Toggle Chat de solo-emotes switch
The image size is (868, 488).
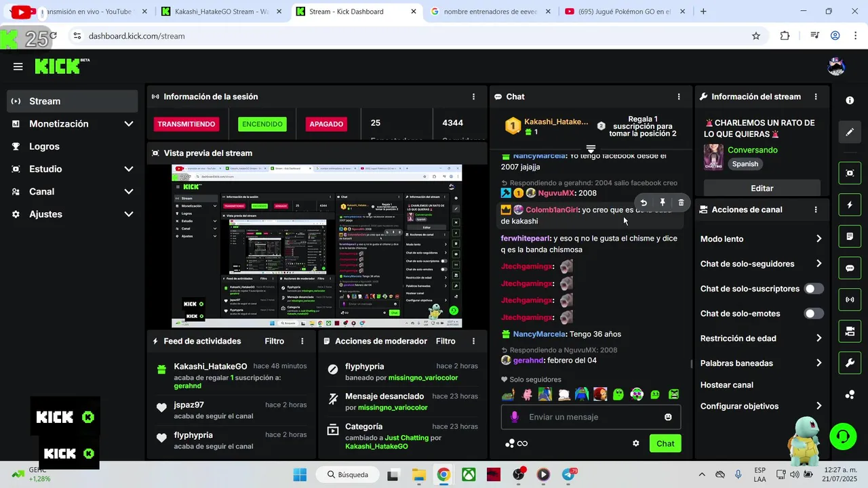pos(814,314)
